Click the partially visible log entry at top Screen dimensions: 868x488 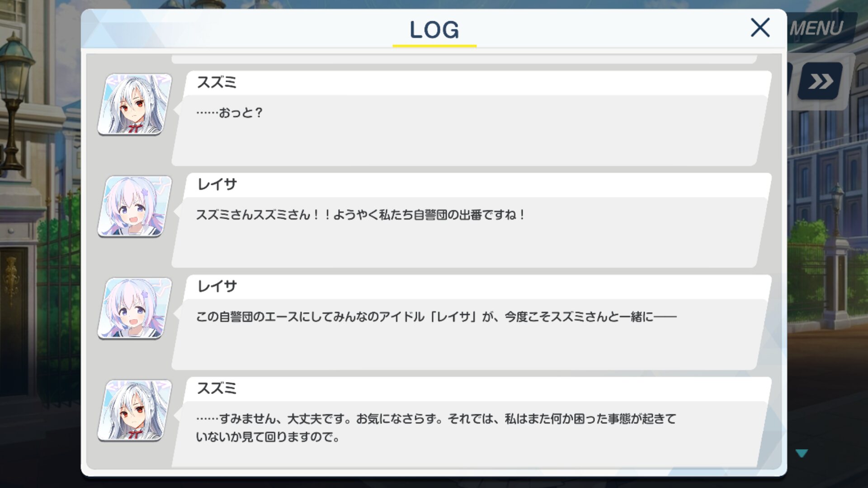(x=464, y=59)
